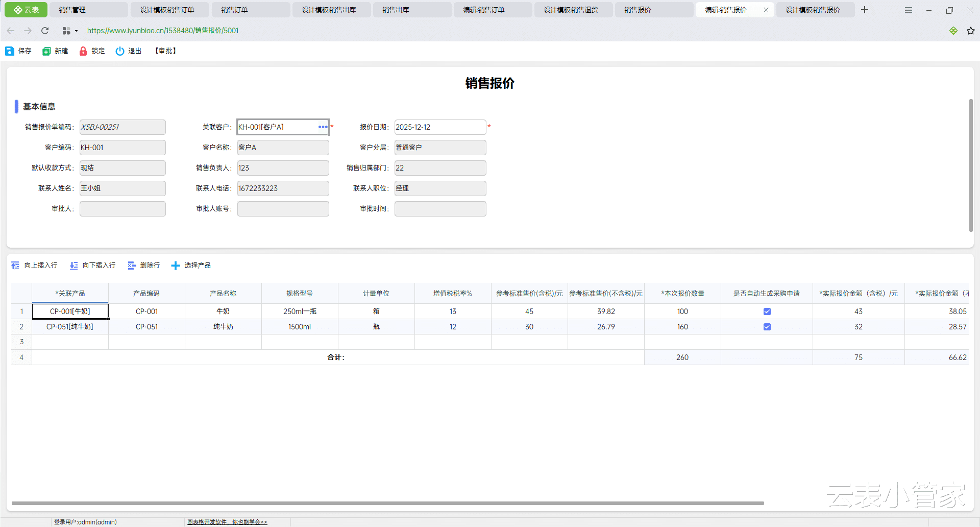Screen dimensions: 980x527
Task: Click the 报价日期 date field
Action: tap(440, 127)
